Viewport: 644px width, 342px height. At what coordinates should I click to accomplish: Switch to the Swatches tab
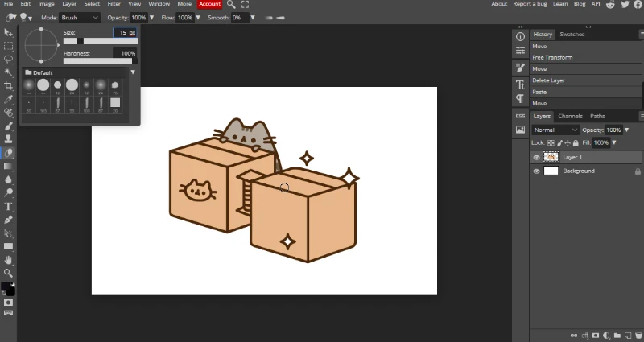click(572, 35)
